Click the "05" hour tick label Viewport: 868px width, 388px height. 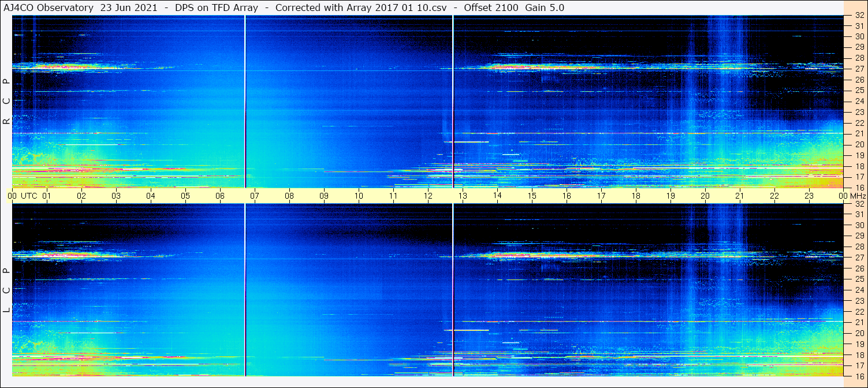pyautogui.click(x=185, y=196)
